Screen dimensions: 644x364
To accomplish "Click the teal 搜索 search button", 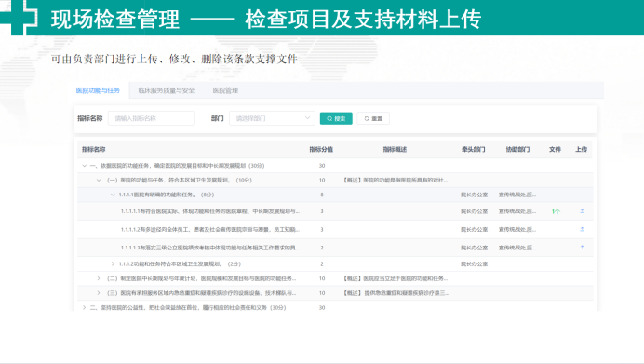I will point(336,118).
